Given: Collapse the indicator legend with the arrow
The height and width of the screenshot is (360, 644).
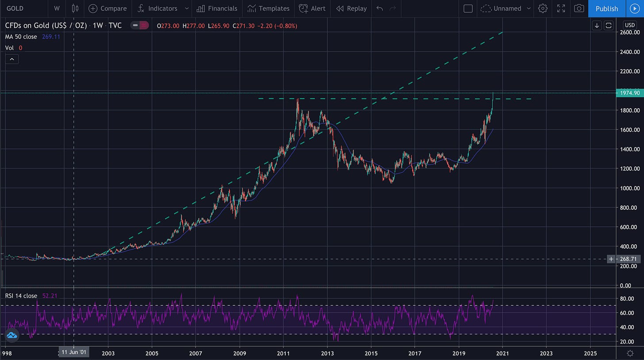Looking at the screenshot, I should 11,59.
